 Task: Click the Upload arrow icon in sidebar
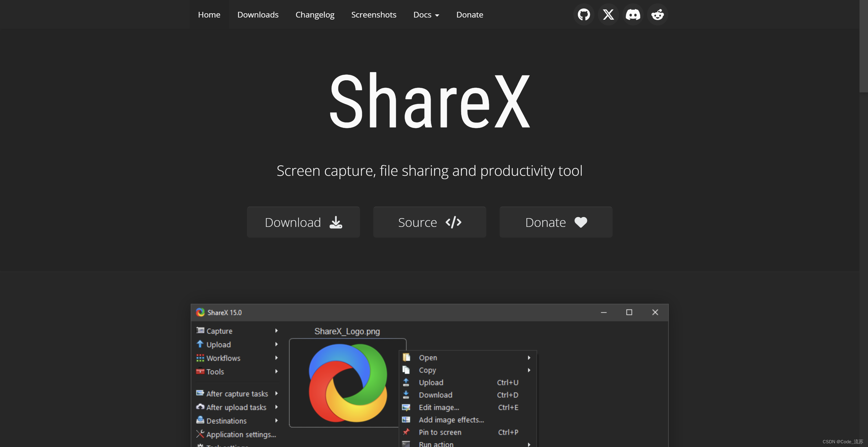point(200,344)
